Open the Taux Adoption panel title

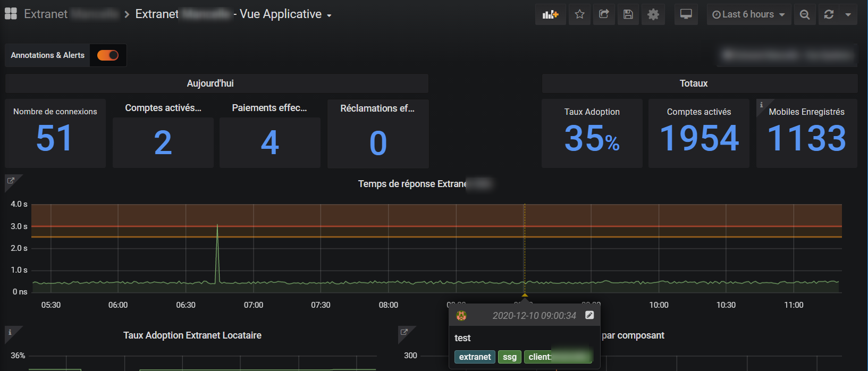[592, 112]
